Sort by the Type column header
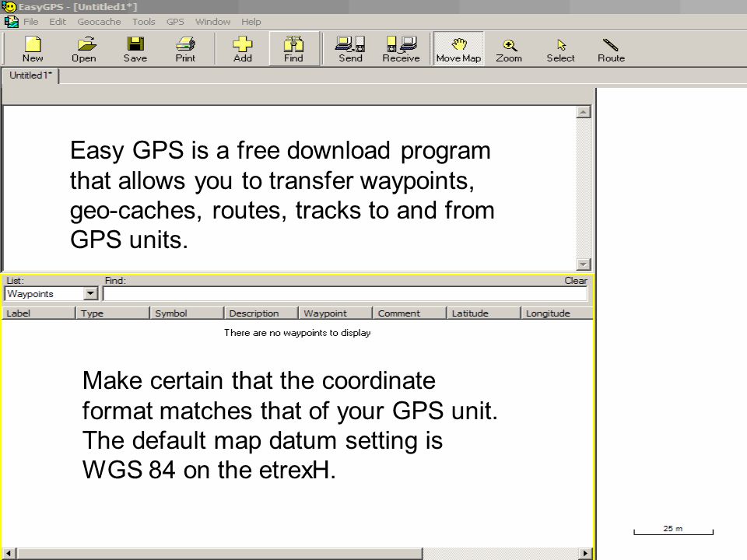This screenshot has height=560, width=747. (113, 313)
